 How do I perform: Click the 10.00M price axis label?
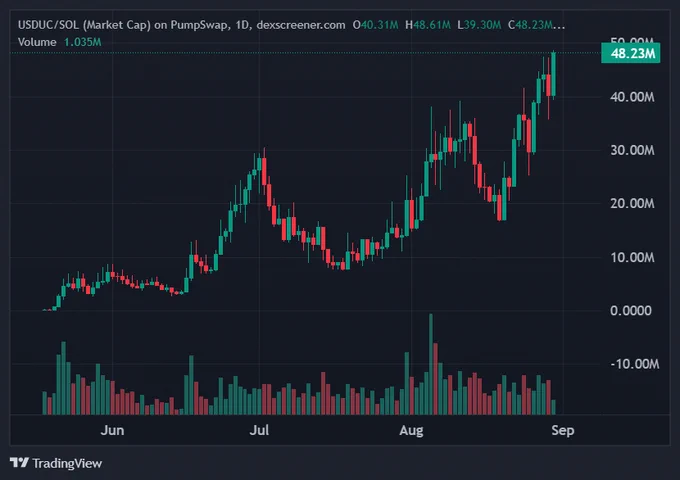[x=632, y=257]
